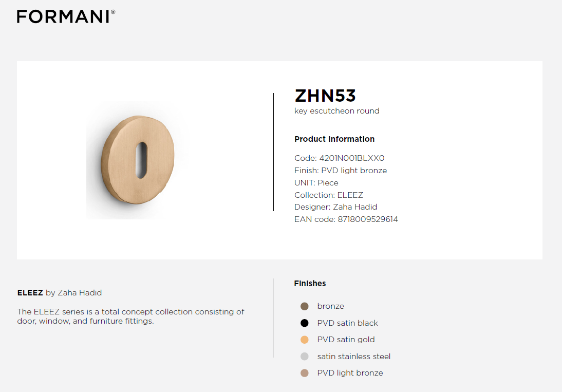Select the PVD light bronze swatch
This screenshot has width=562, height=392.
(305, 373)
